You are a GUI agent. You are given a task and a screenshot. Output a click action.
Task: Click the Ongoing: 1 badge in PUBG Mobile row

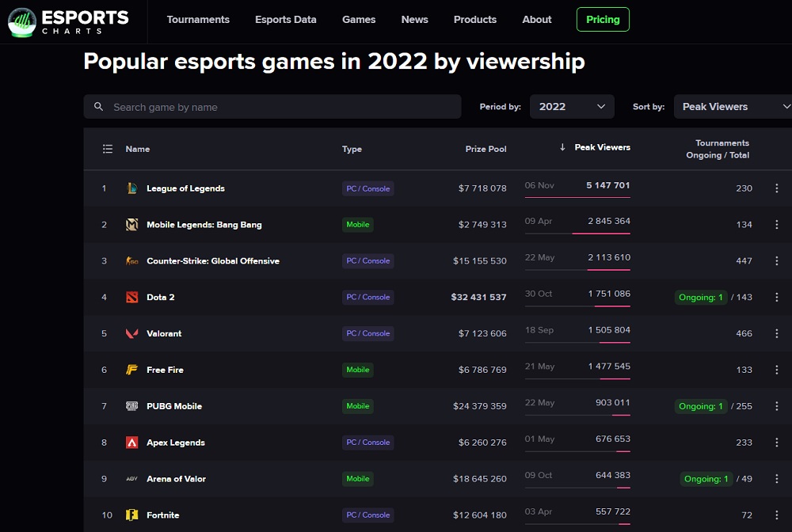pos(701,406)
